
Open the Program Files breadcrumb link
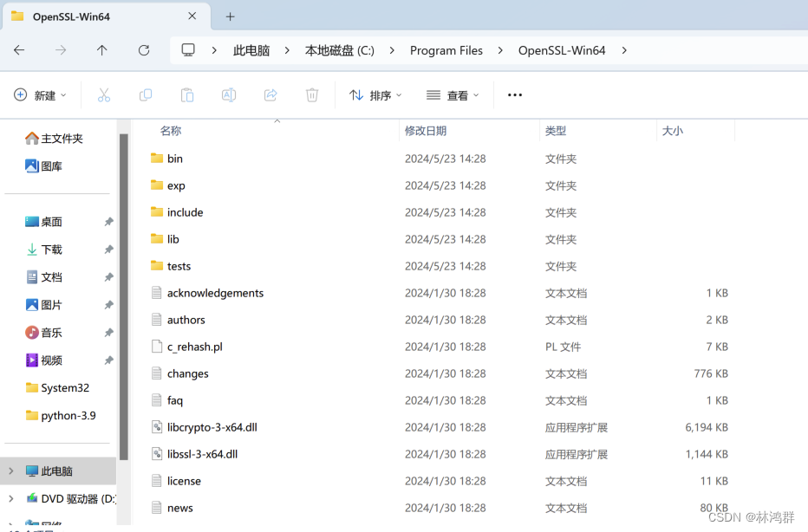tap(446, 50)
